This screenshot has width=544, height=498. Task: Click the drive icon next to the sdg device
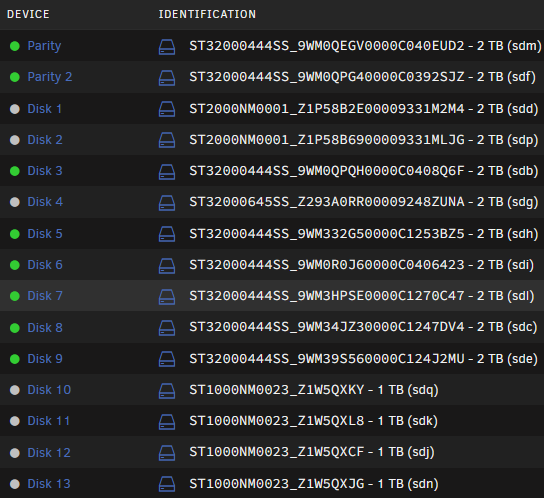(x=167, y=203)
